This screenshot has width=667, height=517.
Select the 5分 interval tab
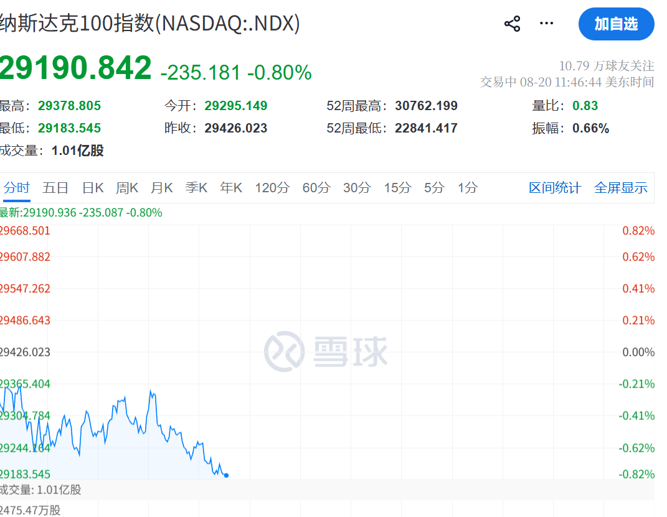(434, 188)
